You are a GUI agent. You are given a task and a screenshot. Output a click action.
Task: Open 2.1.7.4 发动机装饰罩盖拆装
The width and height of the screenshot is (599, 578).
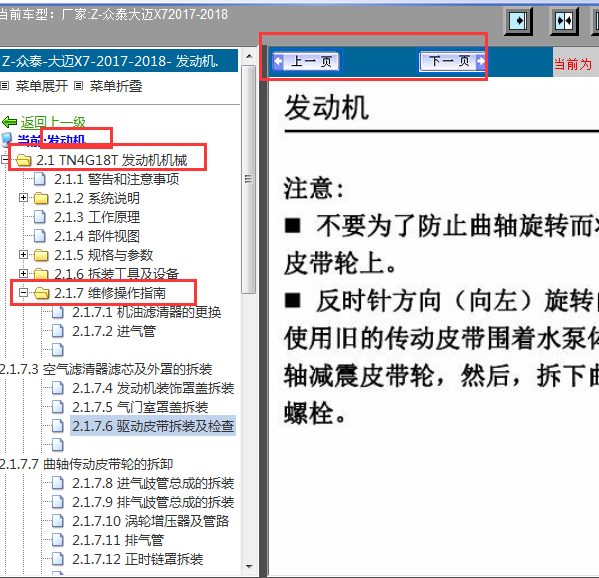click(x=153, y=388)
